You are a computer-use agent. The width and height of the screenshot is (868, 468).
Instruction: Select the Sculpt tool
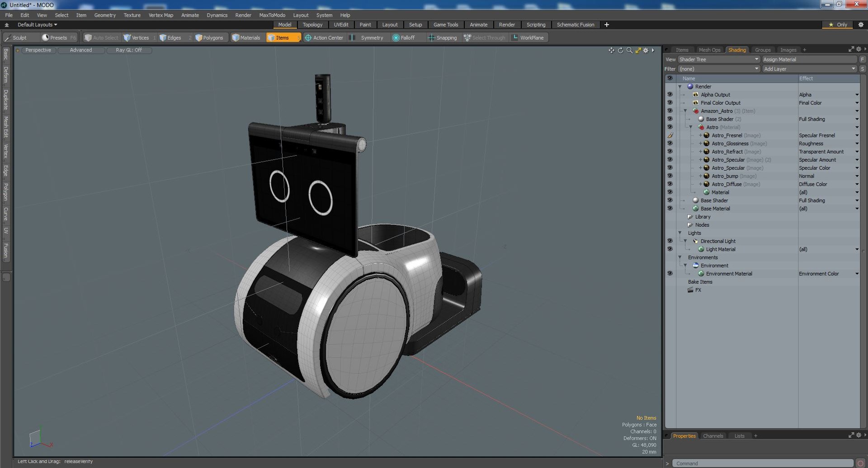point(16,38)
